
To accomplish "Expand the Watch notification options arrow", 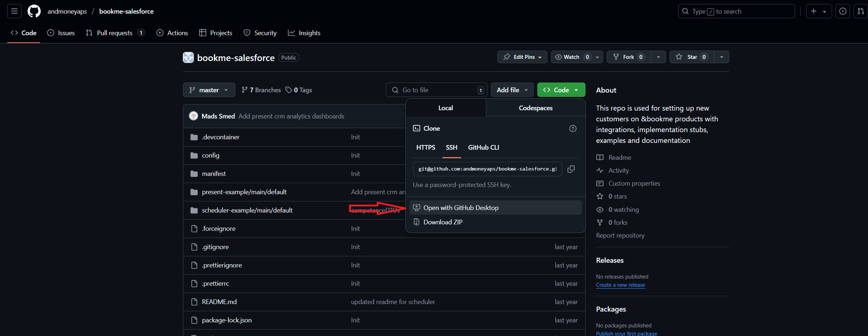I will click(597, 57).
